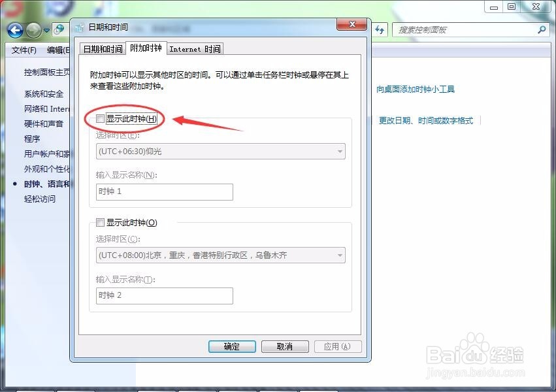Open the (UTC+06:30)仰光 time zone dropdown
The image size is (556, 392).
(x=340, y=151)
